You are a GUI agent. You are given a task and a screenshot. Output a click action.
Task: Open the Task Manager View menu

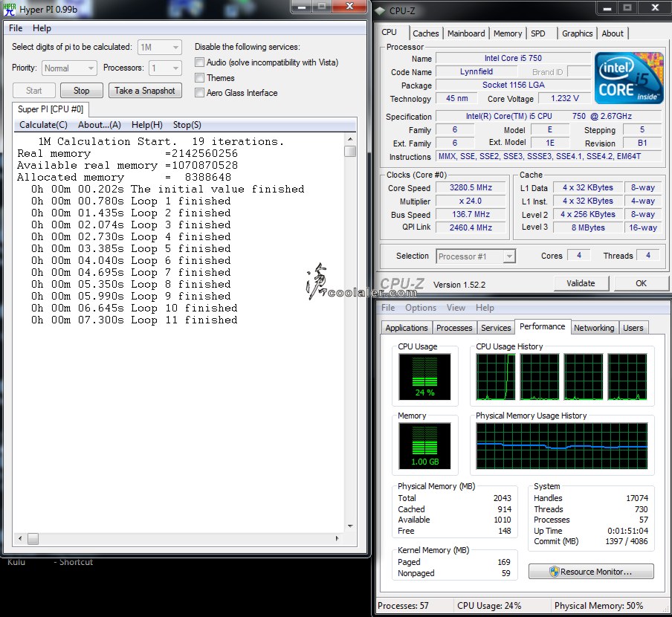[456, 308]
